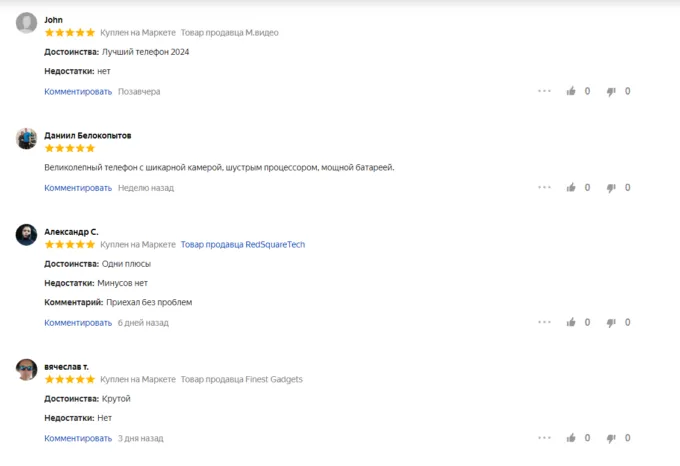Click Комментировать under Александр С.'s review
The height and width of the screenshot is (466, 680).
point(78,323)
